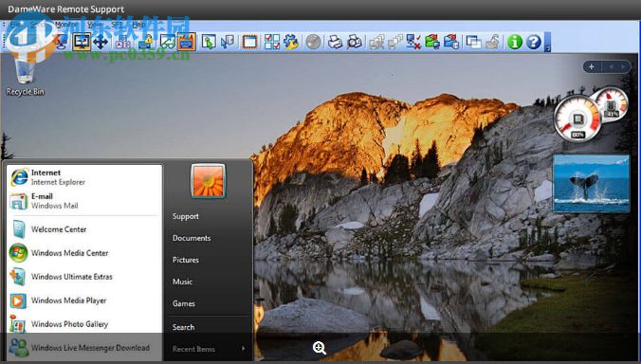Click the padlock keyboard lock icon
The image size is (641, 364).
click(145, 42)
